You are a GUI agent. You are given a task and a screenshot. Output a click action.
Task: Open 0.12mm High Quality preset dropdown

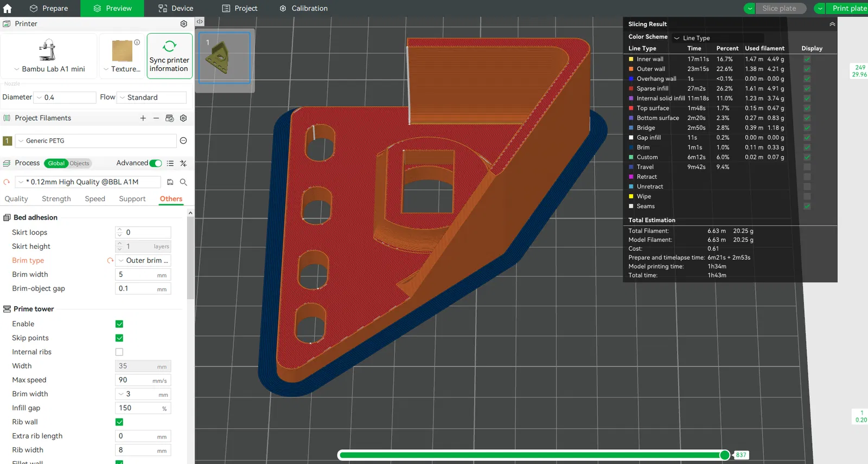(88, 182)
